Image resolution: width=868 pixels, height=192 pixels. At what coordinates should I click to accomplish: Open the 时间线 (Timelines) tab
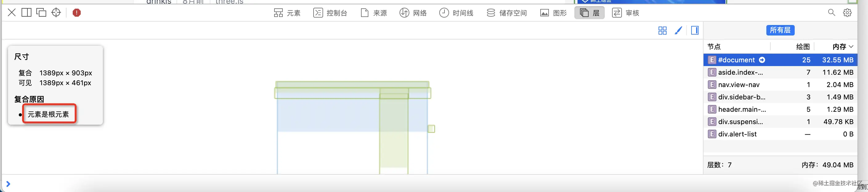tap(456, 13)
